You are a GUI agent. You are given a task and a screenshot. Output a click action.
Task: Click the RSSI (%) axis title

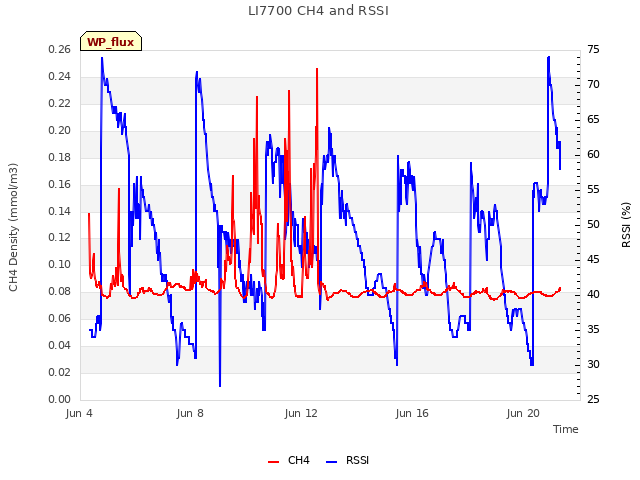pyautogui.click(x=626, y=224)
